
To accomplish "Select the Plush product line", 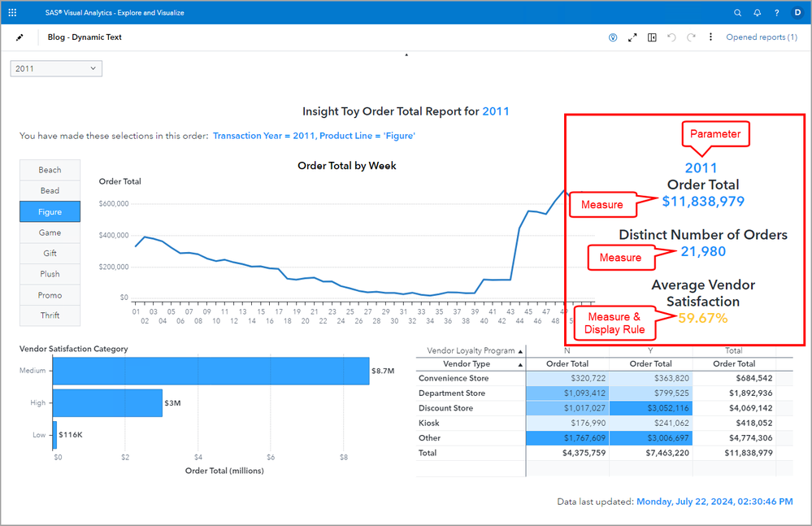I will pyautogui.click(x=50, y=274).
